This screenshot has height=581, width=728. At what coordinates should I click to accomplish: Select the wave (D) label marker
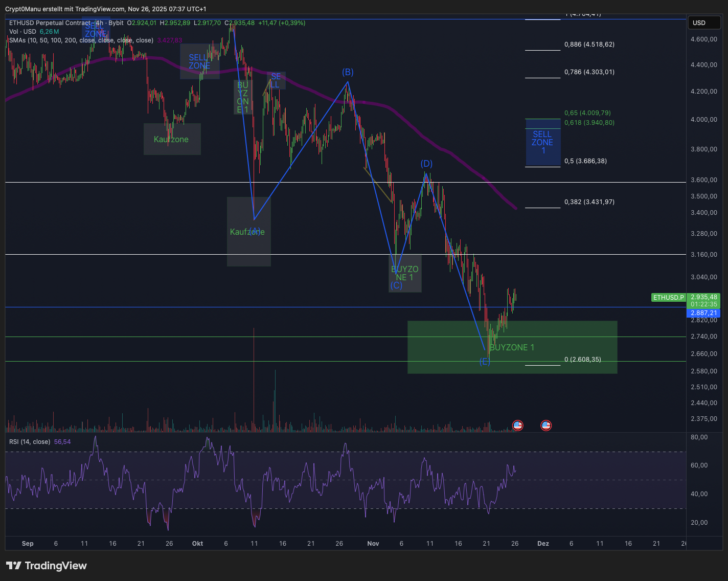click(x=426, y=164)
